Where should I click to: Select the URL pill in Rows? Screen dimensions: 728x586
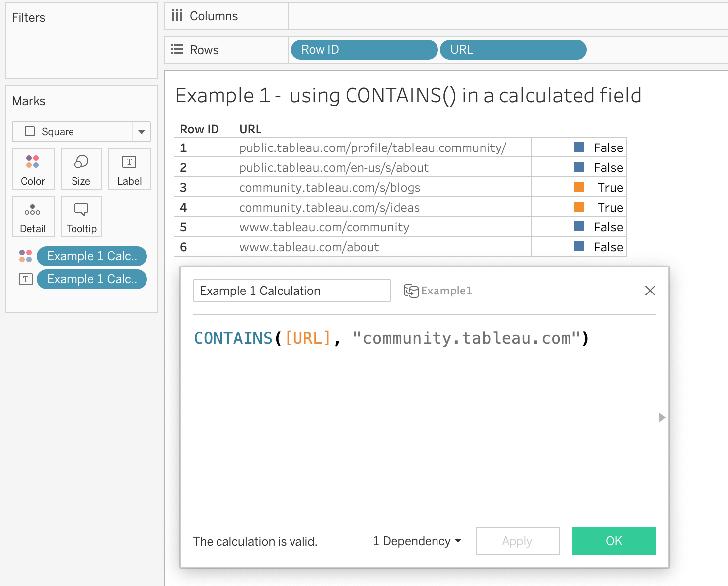pyautogui.click(x=513, y=50)
